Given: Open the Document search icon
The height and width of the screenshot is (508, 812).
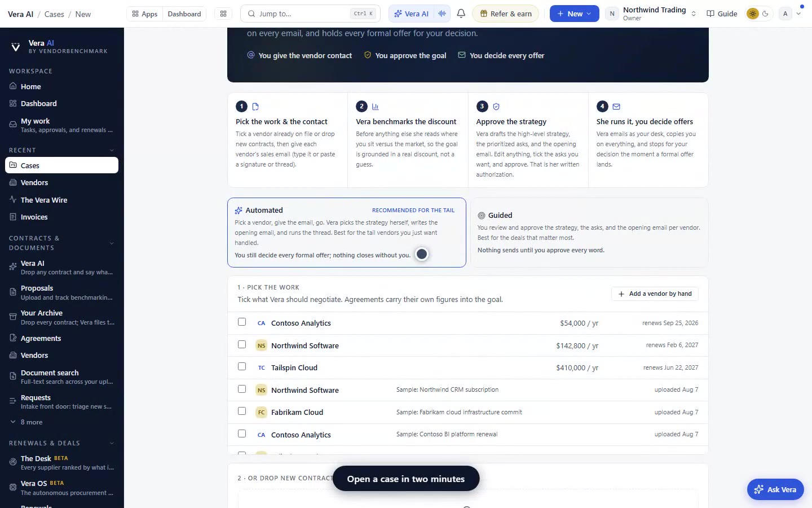Looking at the screenshot, I should pyautogui.click(x=13, y=376).
